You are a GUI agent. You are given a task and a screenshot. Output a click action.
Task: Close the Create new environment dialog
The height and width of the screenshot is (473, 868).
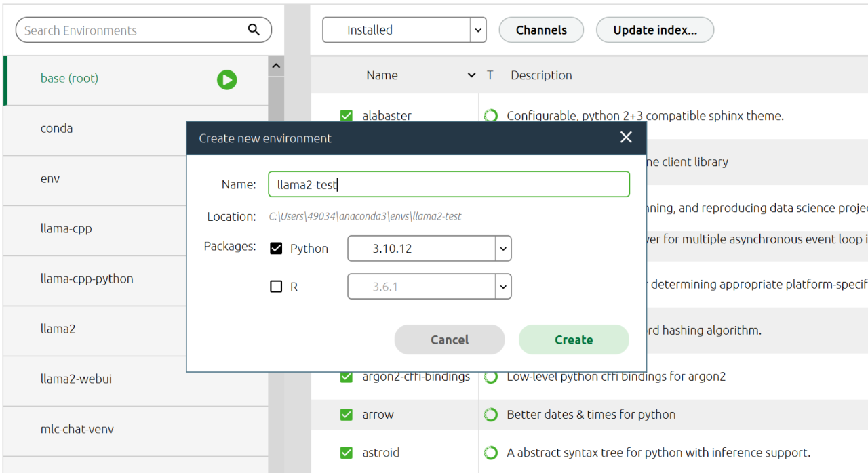(626, 138)
